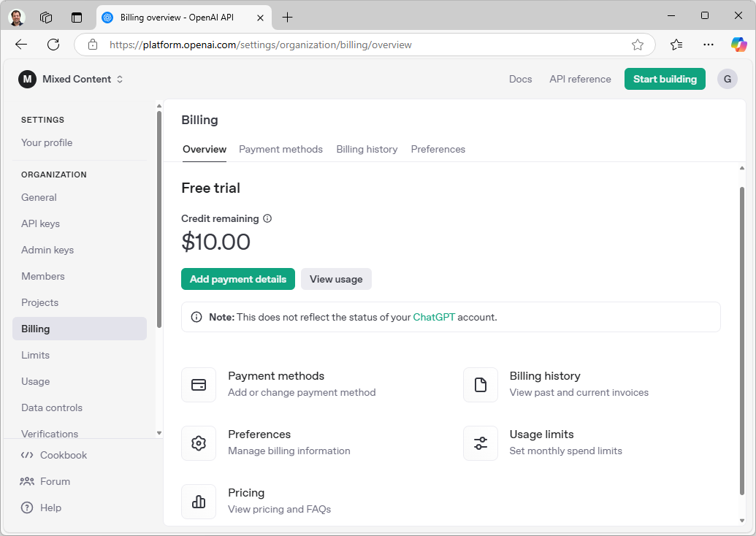The height and width of the screenshot is (536, 756).
Task: Open the browser workspaces icon
Action: click(46, 18)
